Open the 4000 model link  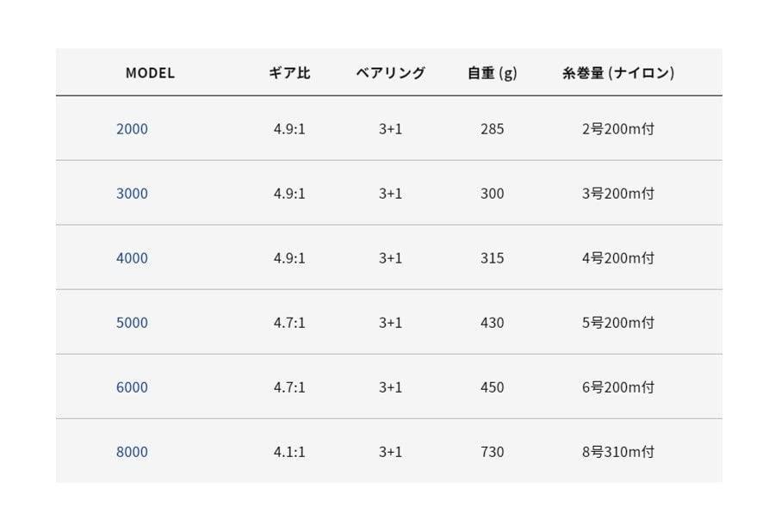[132, 258]
